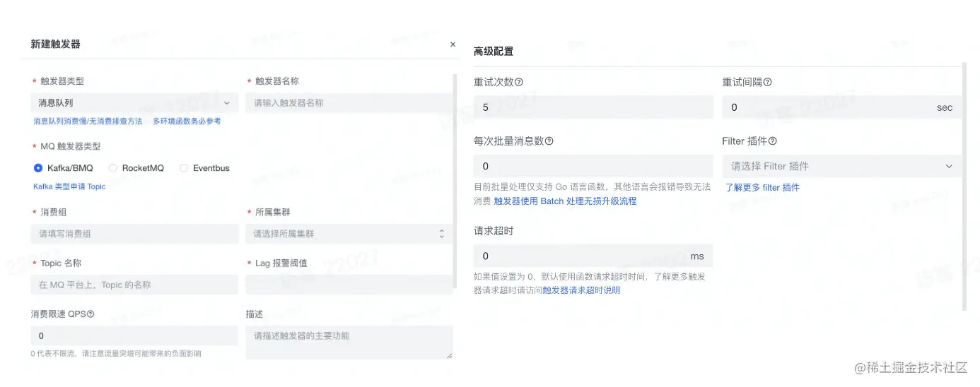Image resolution: width=980 pixels, height=387 pixels.
Task: Expand the 所属集群 select dropdown
Action: (x=349, y=234)
